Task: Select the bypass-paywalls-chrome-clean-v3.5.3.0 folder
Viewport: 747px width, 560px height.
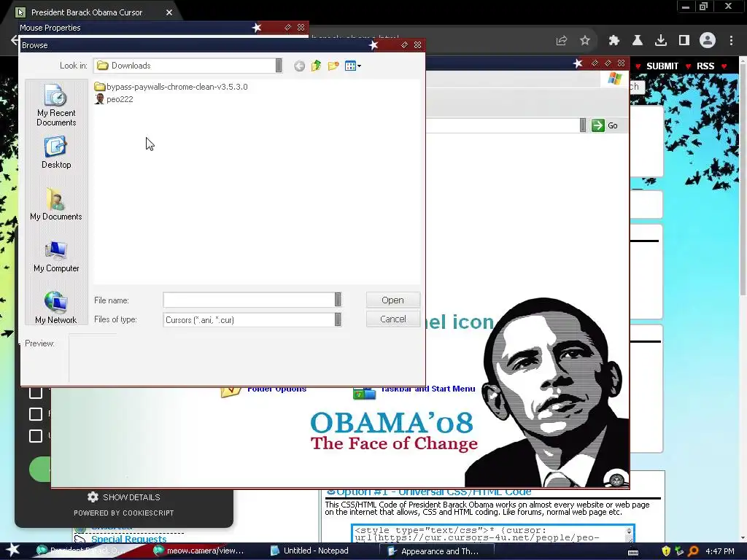Action: (x=171, y=87)
